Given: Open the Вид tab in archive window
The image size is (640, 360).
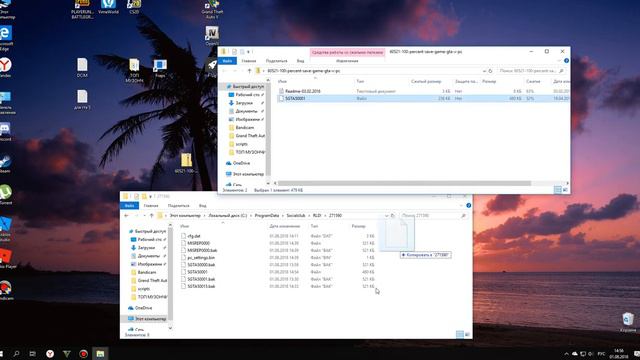Looking at the screenshot, I should 300,61.
